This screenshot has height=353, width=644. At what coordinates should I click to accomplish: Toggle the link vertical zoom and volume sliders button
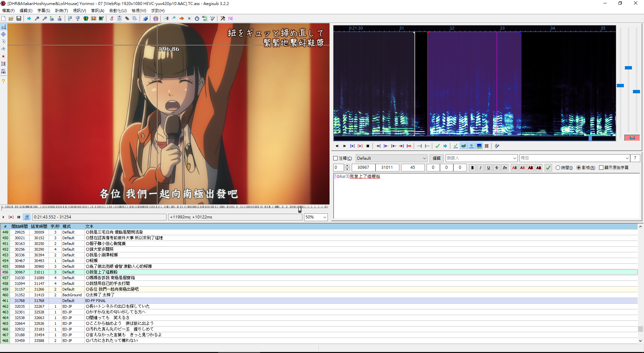pos(632,138)
